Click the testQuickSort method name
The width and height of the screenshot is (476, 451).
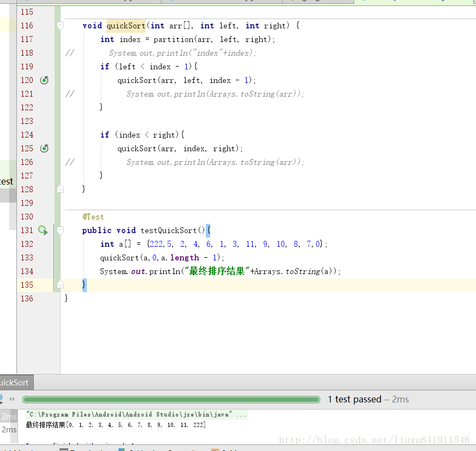(x=169, y=230)
